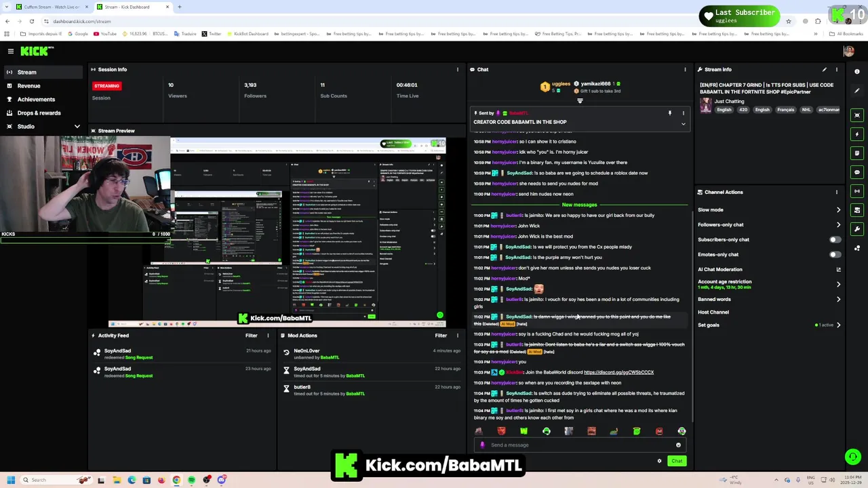Switch to Stream - Kick Dashboard tab
The width and height of the screenshot is (868, 488).
tap(132, 7)
